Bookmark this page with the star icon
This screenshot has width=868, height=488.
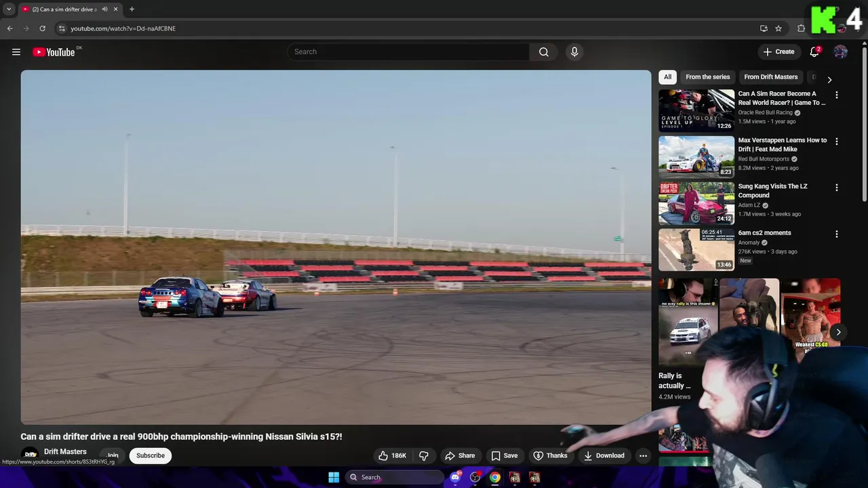(778, 28)
